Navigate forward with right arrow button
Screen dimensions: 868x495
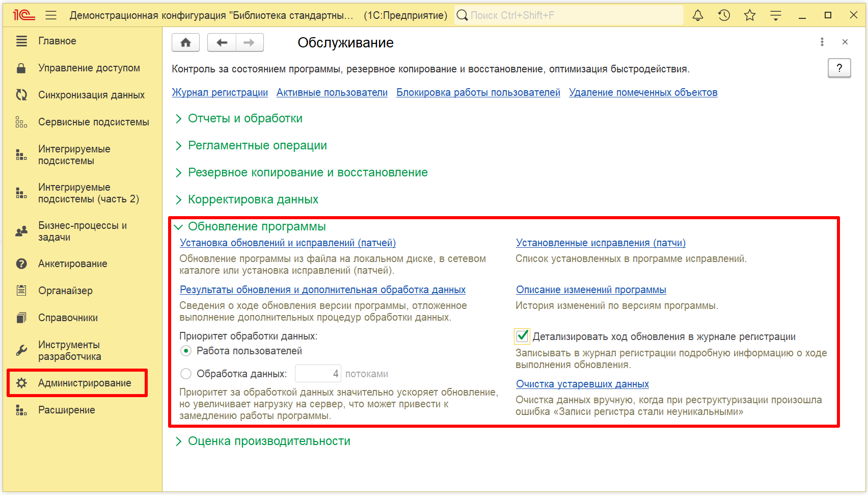point(249,42)
